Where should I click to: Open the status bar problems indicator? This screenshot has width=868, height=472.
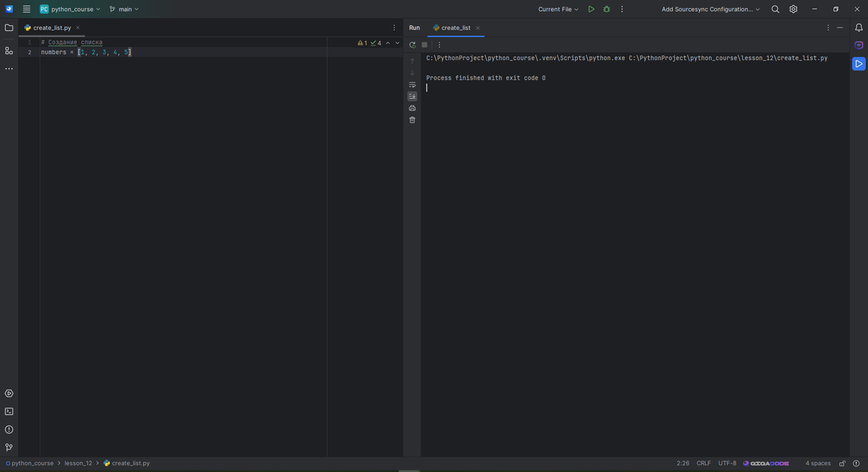(856, 463)
